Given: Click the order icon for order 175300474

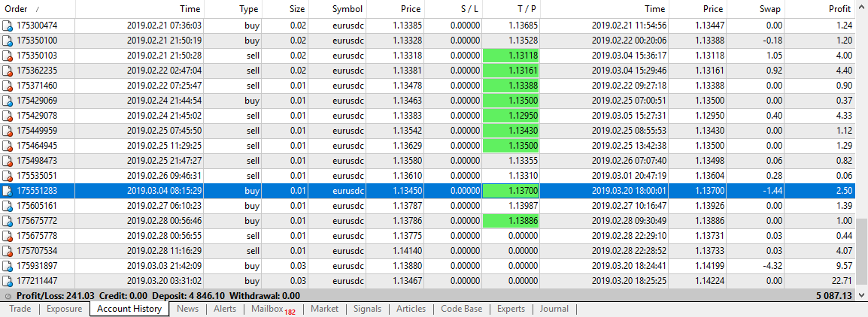Looking at the screenshot, I should click(x=8, y=26).
